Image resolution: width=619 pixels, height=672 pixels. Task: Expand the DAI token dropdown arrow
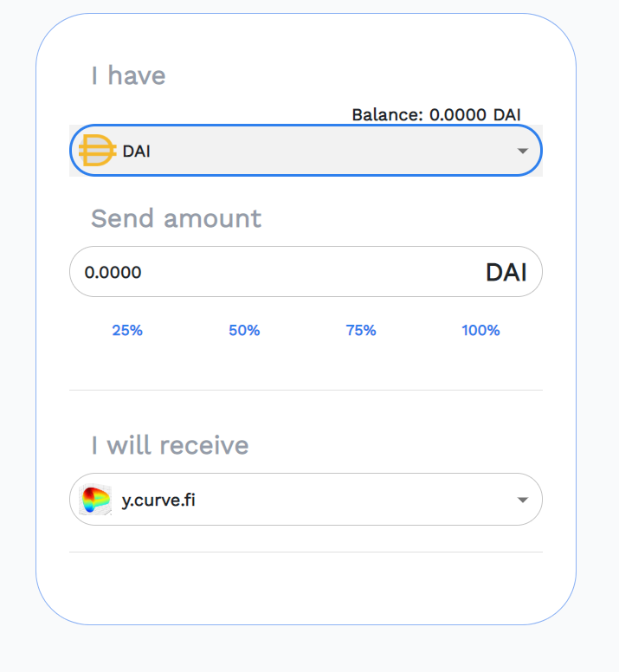pyautogui.click(x=522, y=152)
